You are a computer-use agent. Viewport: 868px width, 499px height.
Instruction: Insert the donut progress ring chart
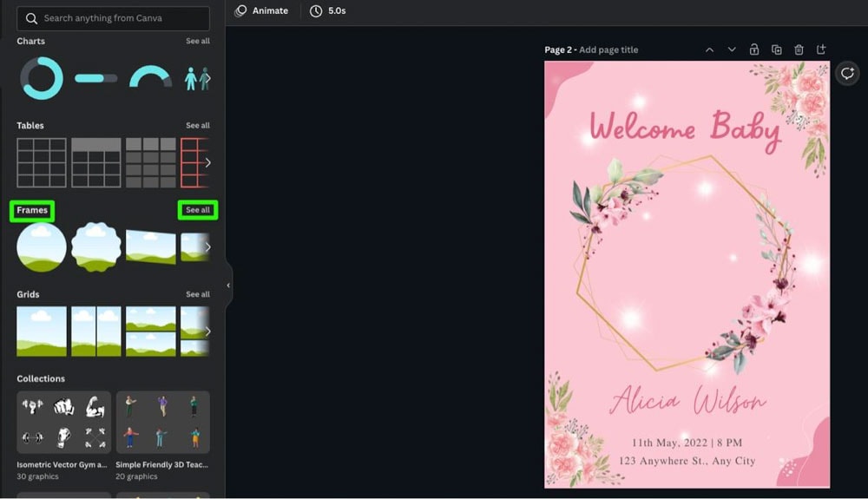(x=42, y=78)
